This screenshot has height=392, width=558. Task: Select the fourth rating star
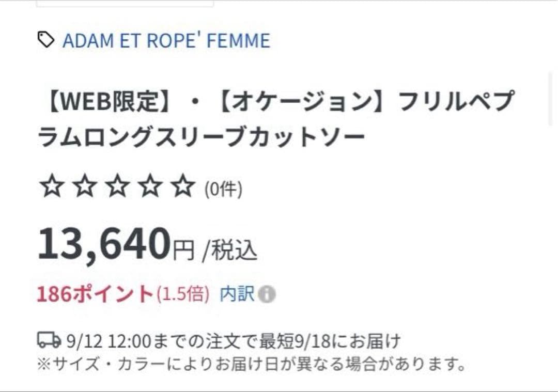click(x=150, y=186)
